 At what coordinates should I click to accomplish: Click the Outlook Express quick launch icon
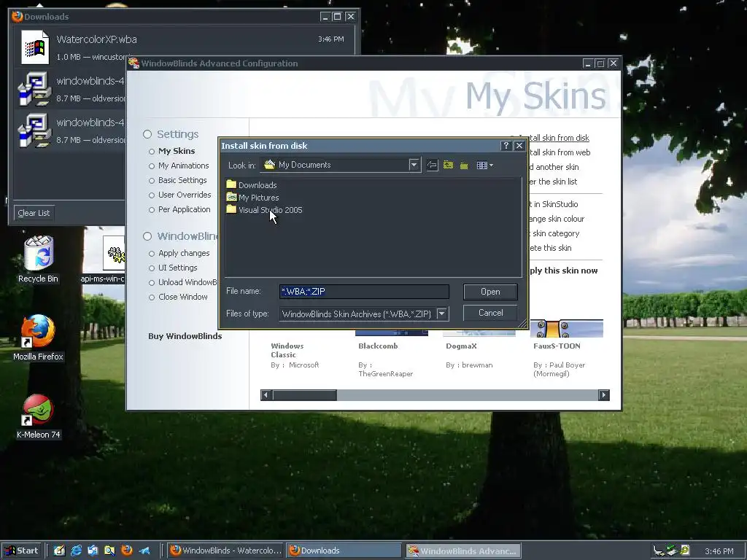93,551
